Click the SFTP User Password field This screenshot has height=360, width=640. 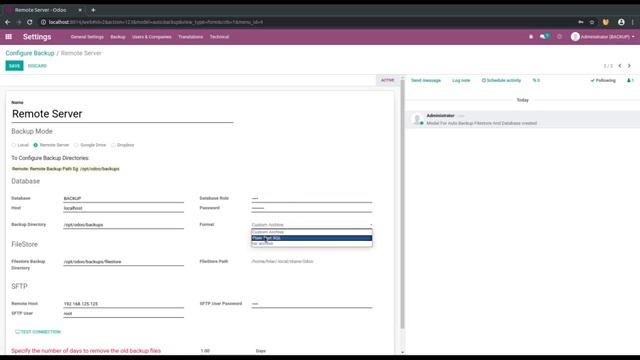(x=312, y=304)
